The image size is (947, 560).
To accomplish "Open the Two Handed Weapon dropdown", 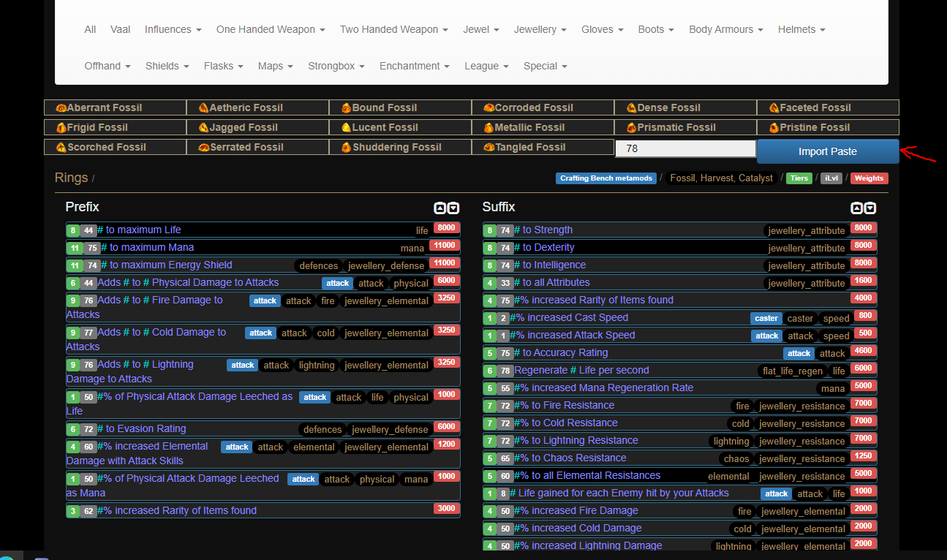I will click(x=394, y=29).
